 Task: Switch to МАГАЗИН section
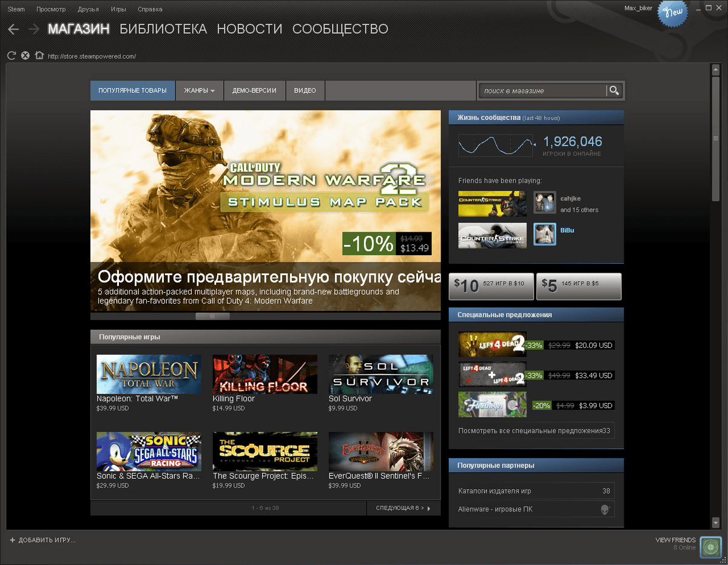tap(79, 29)
